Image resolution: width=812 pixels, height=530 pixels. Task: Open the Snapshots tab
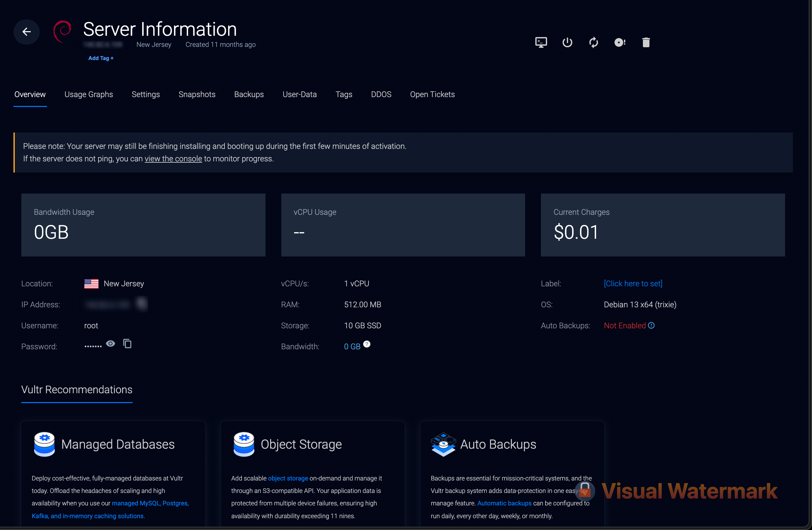coord(197,94)
